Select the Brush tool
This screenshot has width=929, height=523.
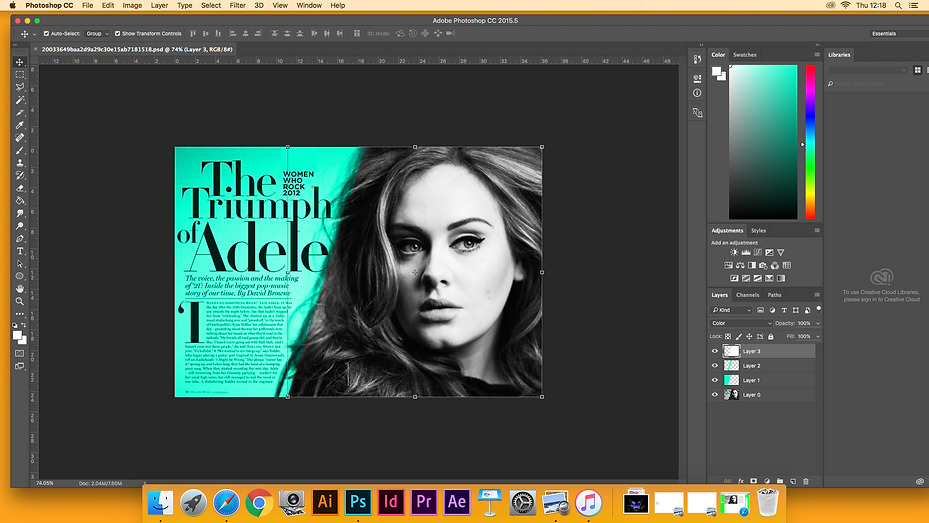[20, 150]
